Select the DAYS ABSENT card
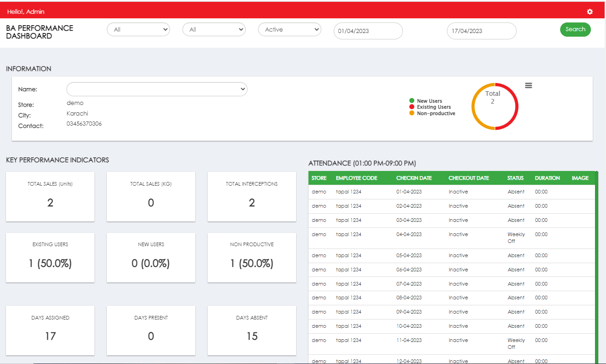Viewport: 606px width, 364px height. point(252,331)
